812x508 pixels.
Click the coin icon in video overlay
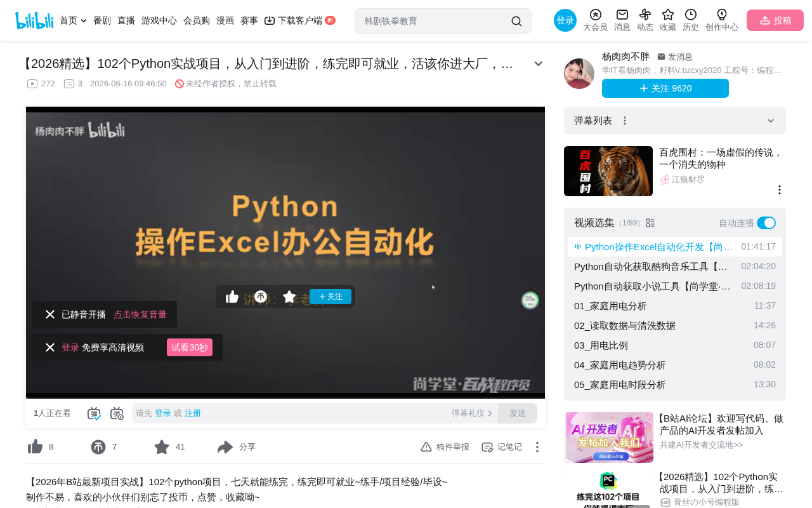tap(261, 297)
